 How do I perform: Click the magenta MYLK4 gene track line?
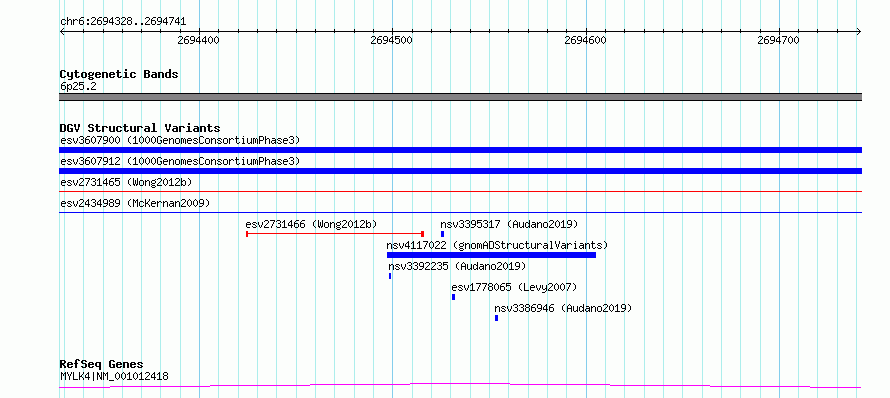pos(460,386)
